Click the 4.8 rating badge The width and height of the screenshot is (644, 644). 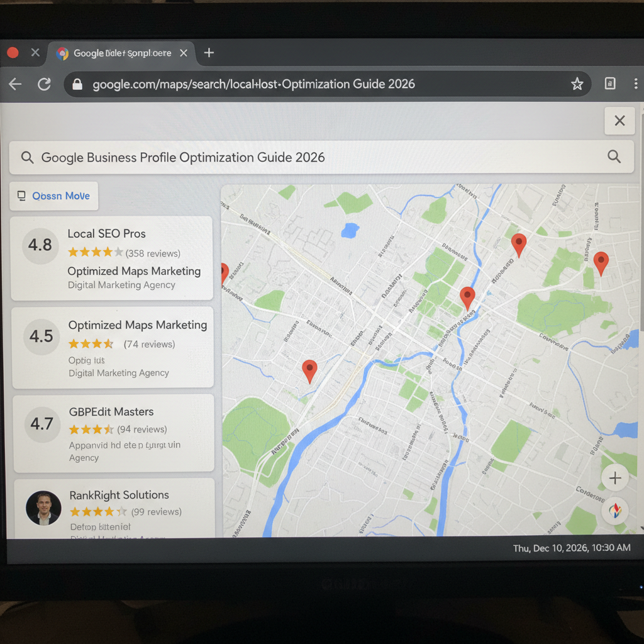point(40,245)
